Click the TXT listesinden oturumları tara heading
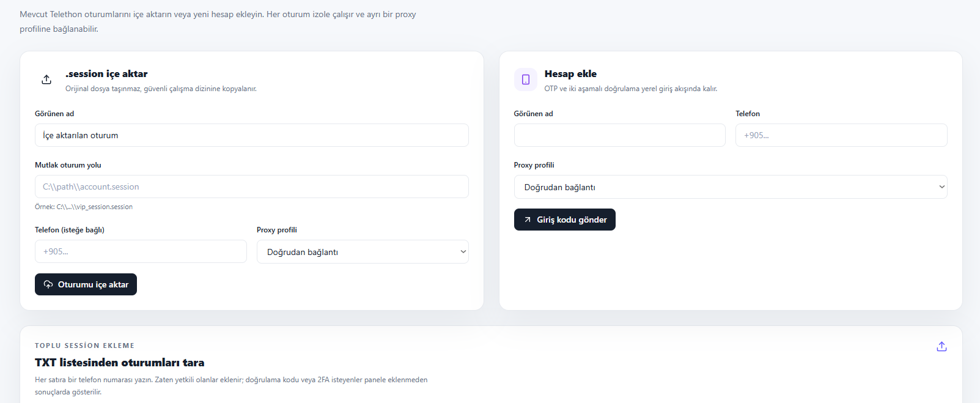980x403 pixels. [x=120, y=363]
